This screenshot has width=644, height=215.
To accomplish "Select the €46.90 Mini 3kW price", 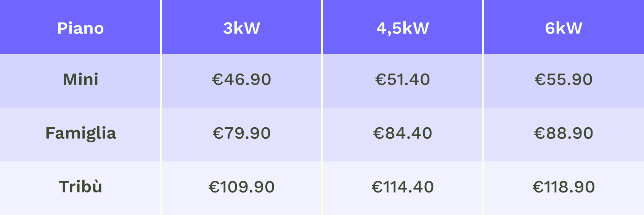I will (241, 80).
